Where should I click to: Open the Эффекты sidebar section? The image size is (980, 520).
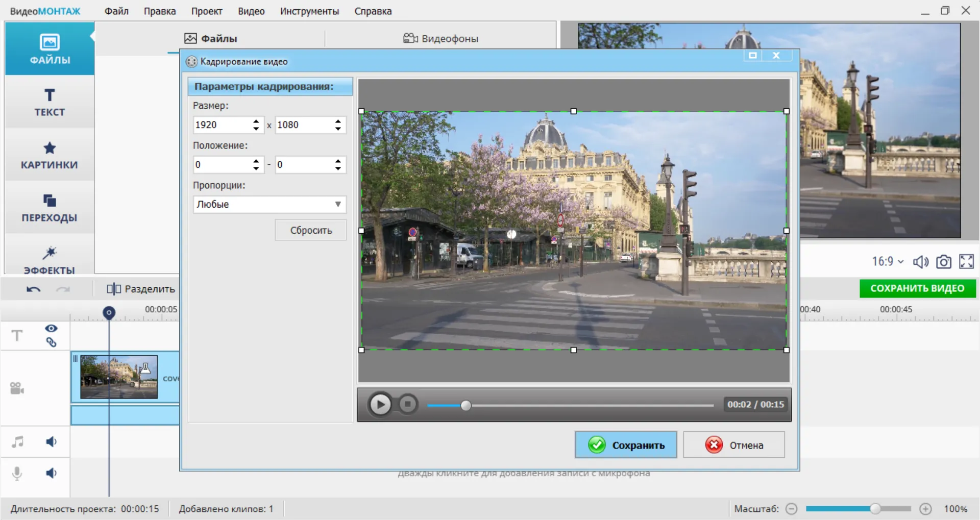(50, 260)
